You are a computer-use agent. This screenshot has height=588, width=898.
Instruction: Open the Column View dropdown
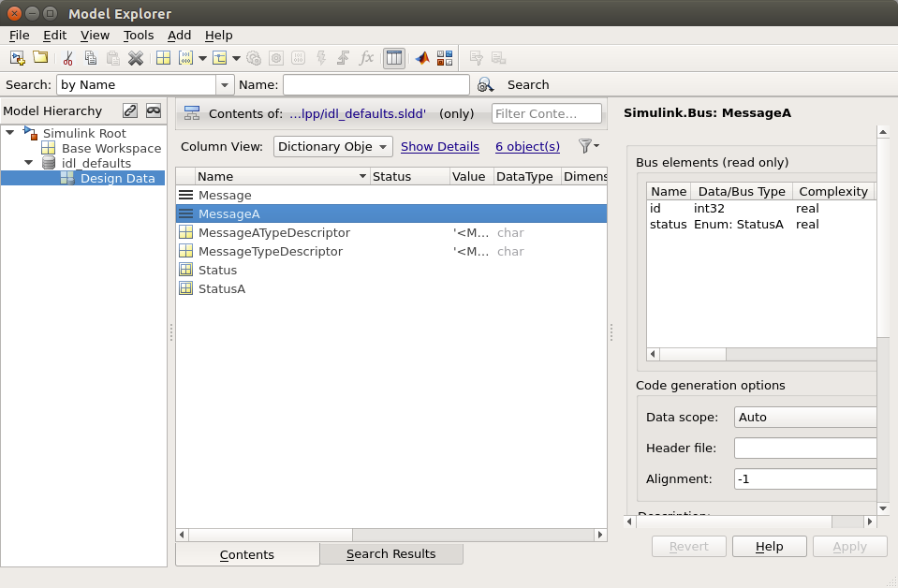(332, 147)
